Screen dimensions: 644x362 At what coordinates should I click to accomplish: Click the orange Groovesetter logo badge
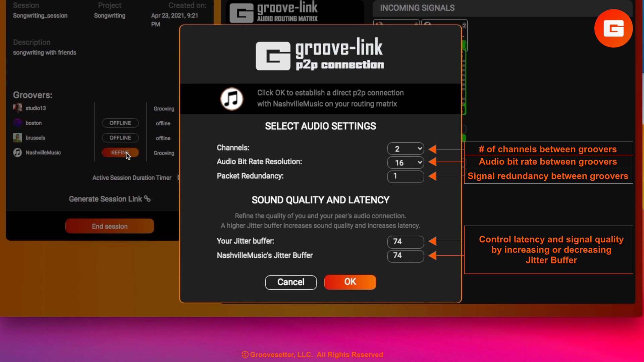[613, 28]
